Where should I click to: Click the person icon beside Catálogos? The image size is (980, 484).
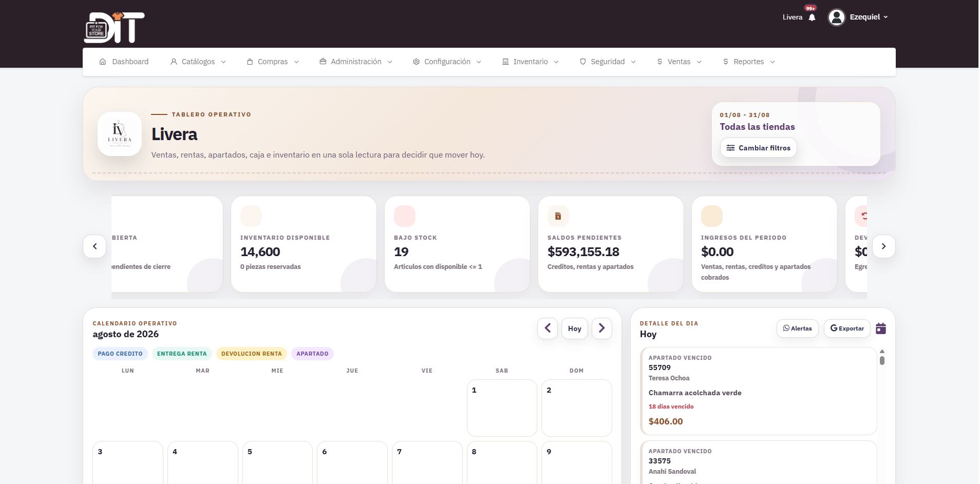click(174, 62)
